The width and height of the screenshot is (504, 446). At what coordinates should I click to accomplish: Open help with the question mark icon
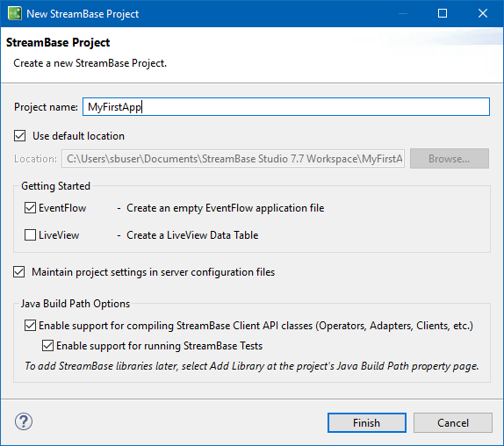click(x=24, y=421)
